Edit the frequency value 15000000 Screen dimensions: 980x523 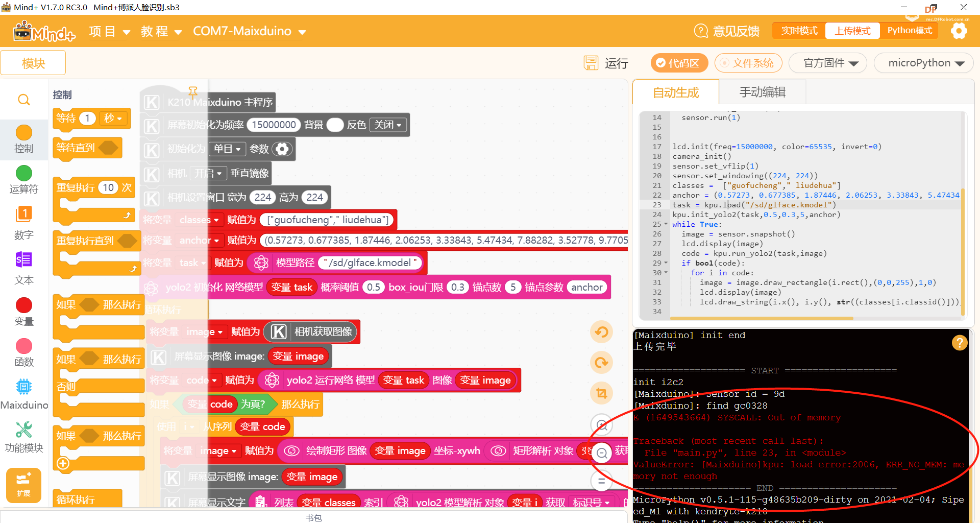point(274,125)
